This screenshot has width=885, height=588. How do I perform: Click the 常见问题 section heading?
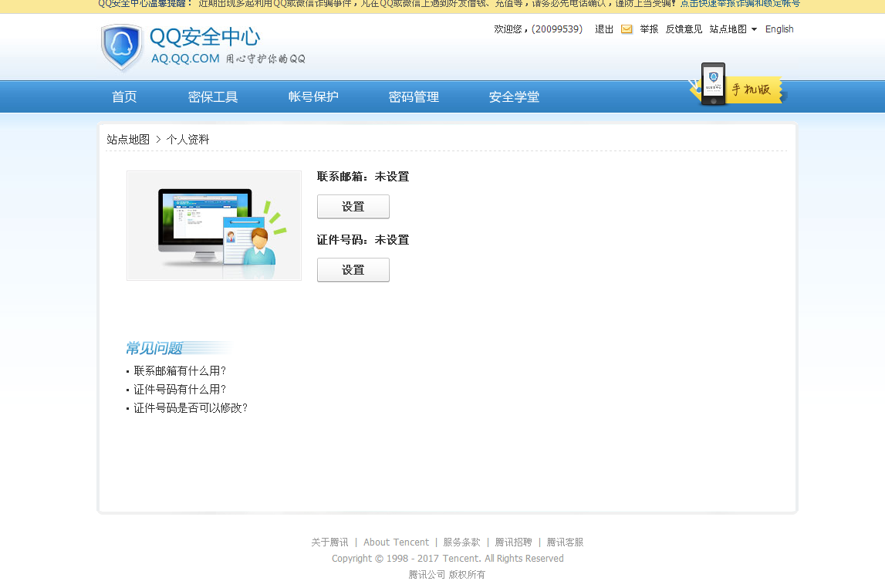click(x=154, y=348)
